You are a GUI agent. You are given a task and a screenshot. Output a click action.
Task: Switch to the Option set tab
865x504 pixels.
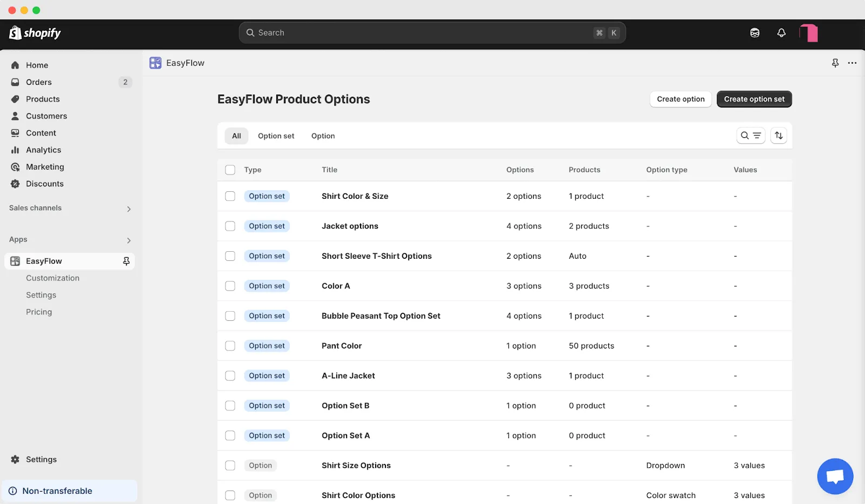(276, 136)
